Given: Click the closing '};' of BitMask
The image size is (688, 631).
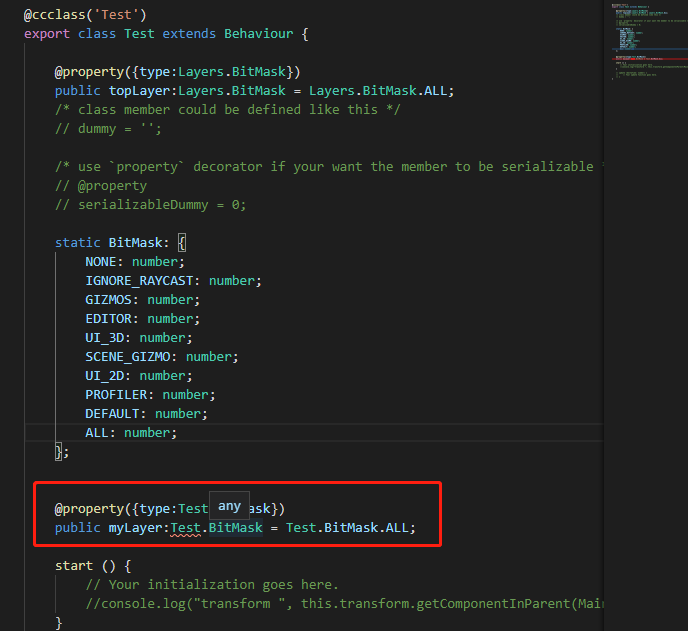Looking at the screenshot, I should pyautogui.click(x=61, y=452).
